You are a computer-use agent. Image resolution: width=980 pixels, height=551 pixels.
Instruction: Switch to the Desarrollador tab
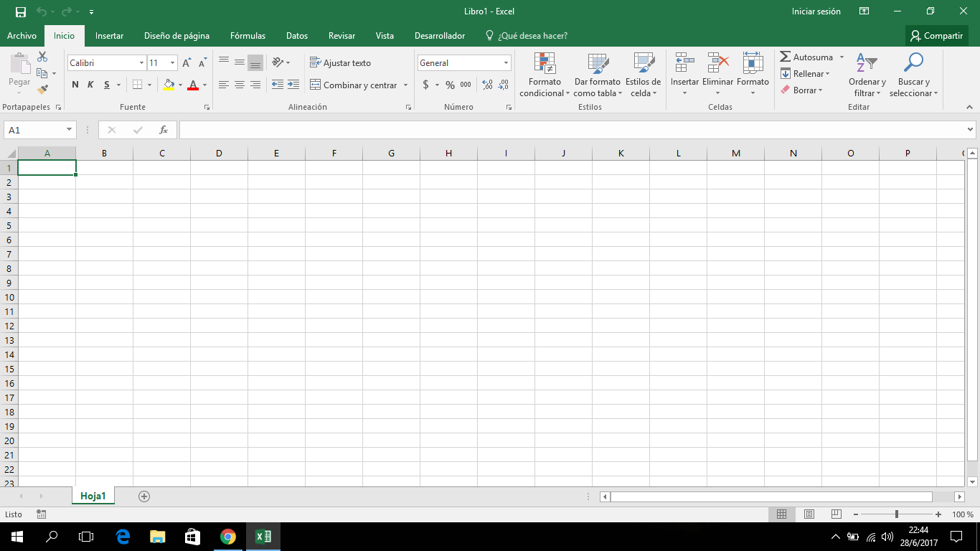[x=440, y=36]
